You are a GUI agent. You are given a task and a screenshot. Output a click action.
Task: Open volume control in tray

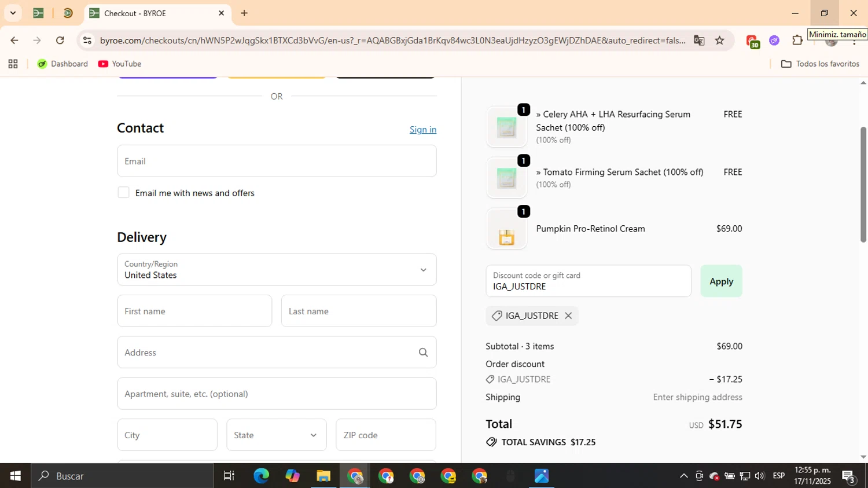[760, 476]
